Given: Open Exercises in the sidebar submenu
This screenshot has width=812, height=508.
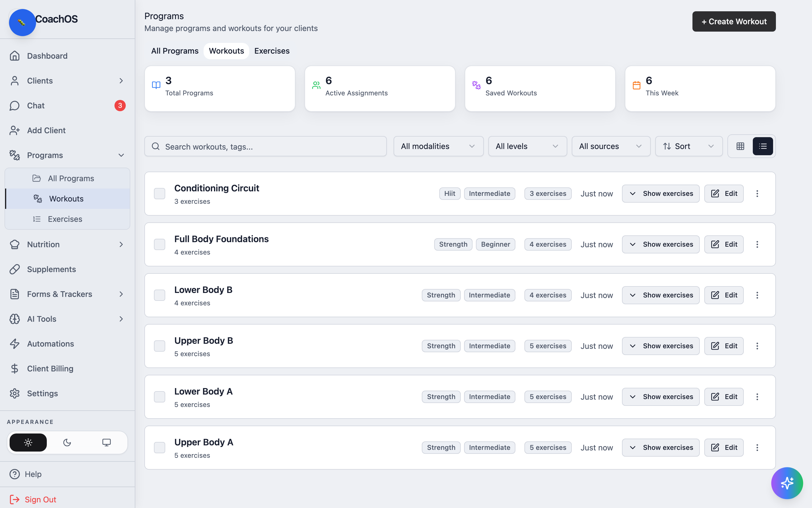Looking at the screenshot, I should (67, 219).
